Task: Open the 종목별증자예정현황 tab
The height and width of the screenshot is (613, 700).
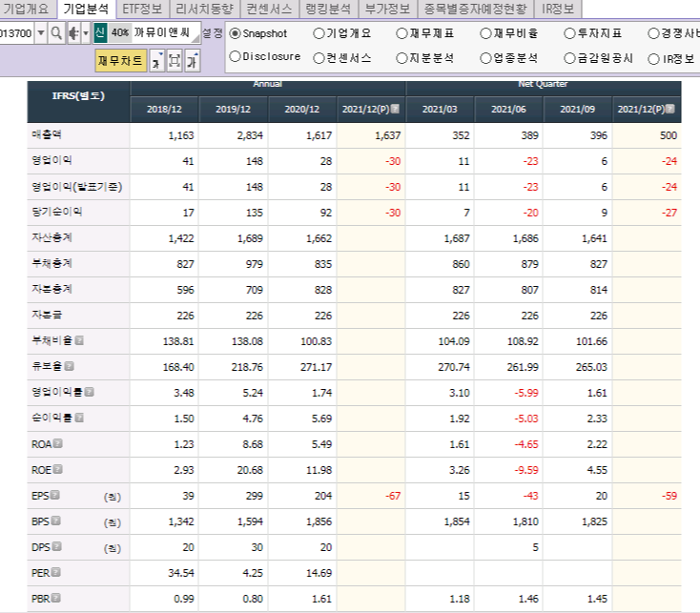Action: click(x=476, y=9)
